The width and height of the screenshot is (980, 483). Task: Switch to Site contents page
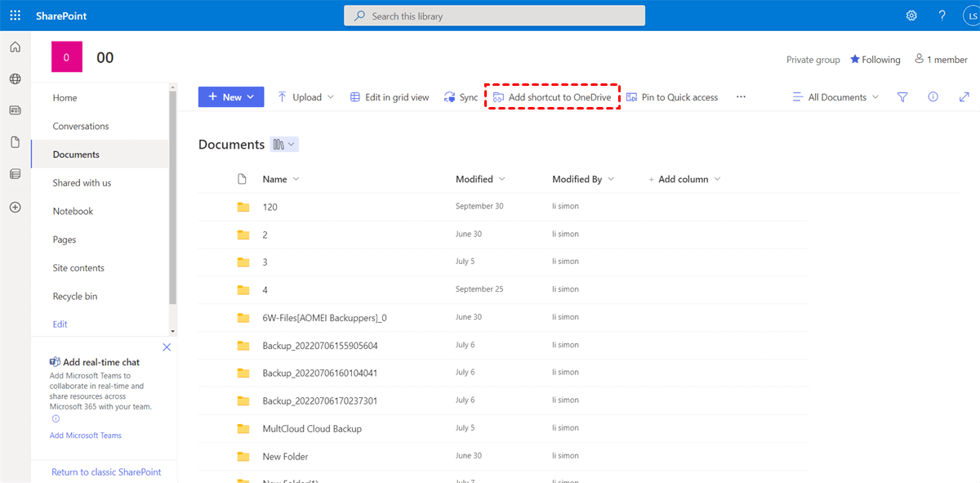tap(78, 267)
